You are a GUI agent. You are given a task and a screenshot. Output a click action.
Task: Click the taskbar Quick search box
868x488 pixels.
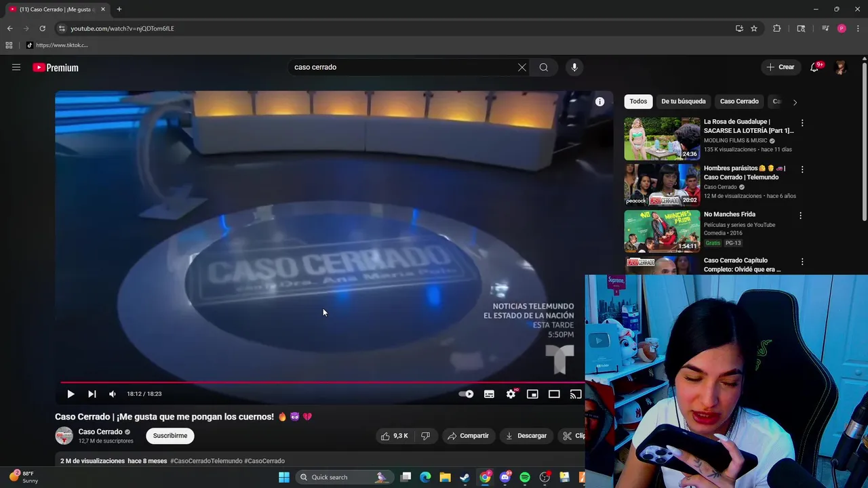click(345, 477)
